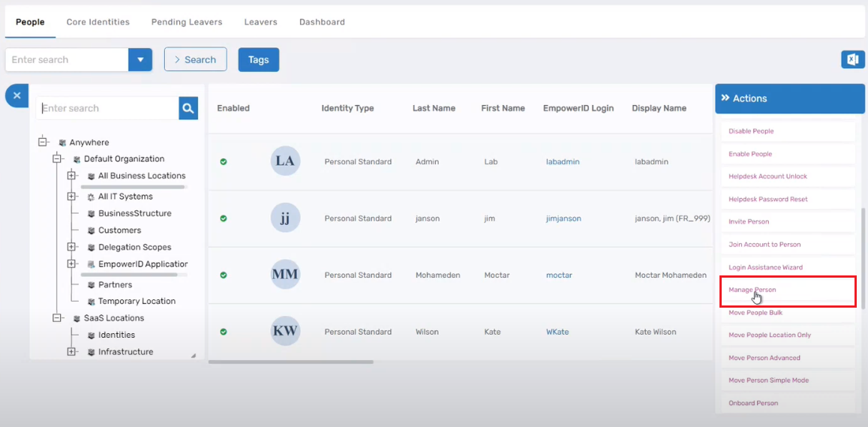Open the Dashboard tab

click(x=322, y=23)
